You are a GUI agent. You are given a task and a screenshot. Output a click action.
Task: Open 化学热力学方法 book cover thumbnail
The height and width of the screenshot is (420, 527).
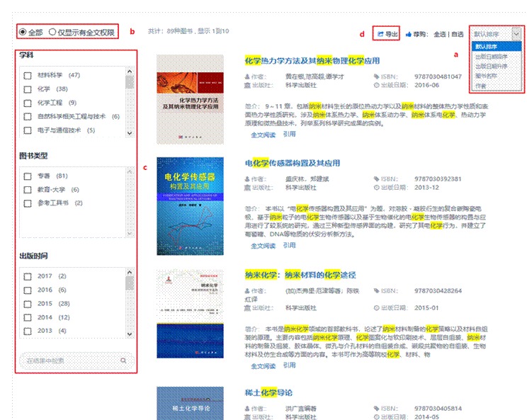(x=191, y=99)
